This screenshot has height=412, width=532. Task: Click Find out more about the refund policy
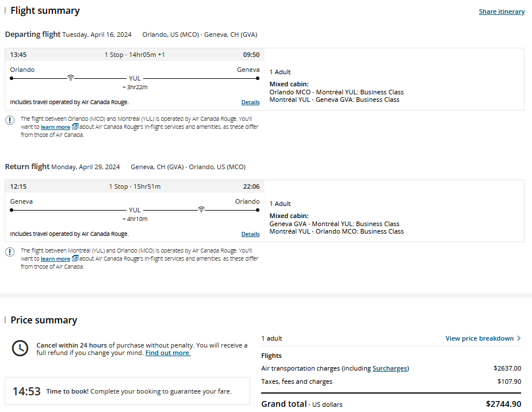[167, 353]
